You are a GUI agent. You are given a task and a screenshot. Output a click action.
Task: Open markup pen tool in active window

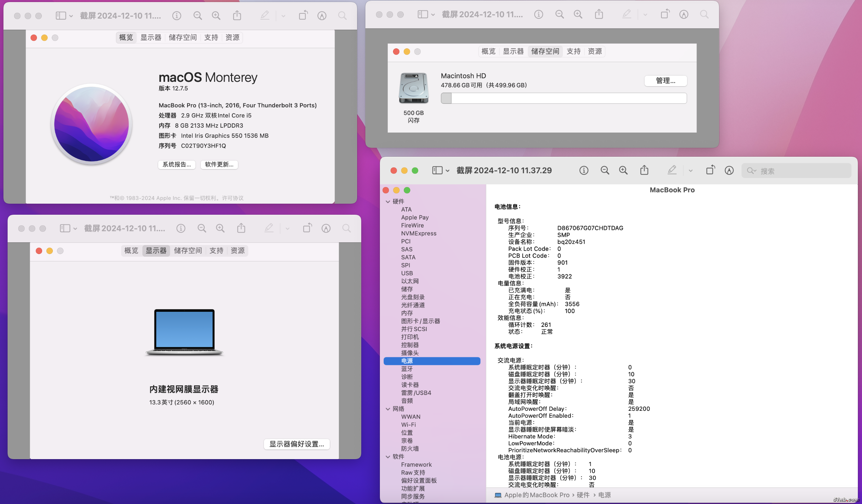click(672, 171)
